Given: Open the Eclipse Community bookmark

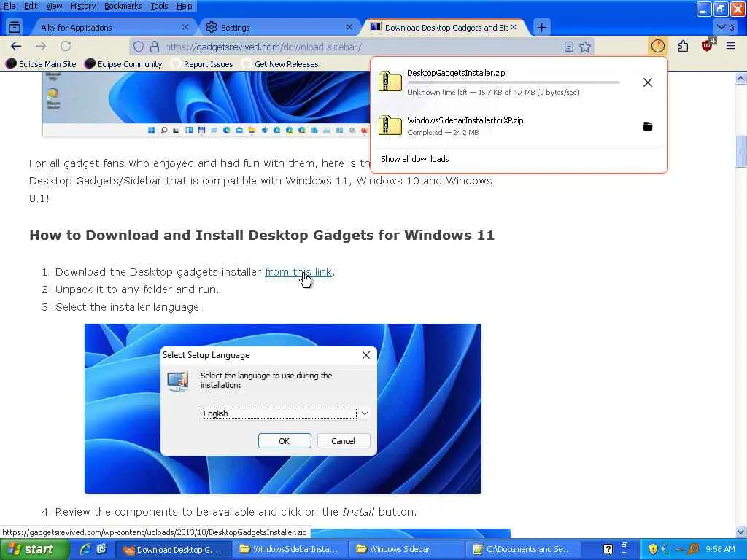Looking at the screenshot, I should (124, 64).
